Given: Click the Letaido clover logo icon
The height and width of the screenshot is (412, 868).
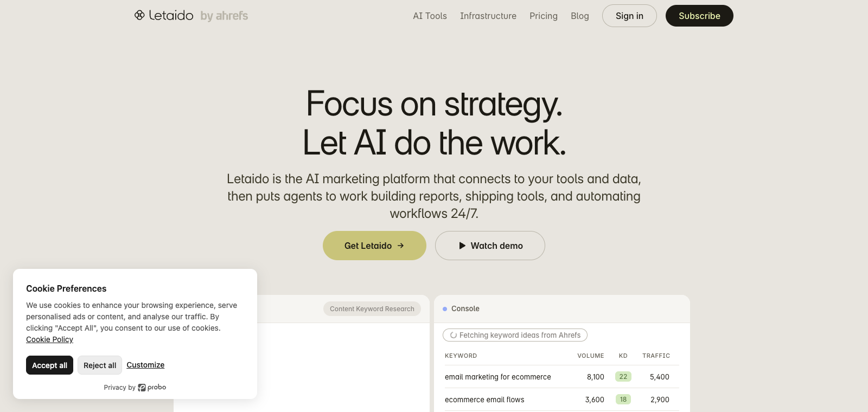Looking at the screenshot, I should 139,15.
